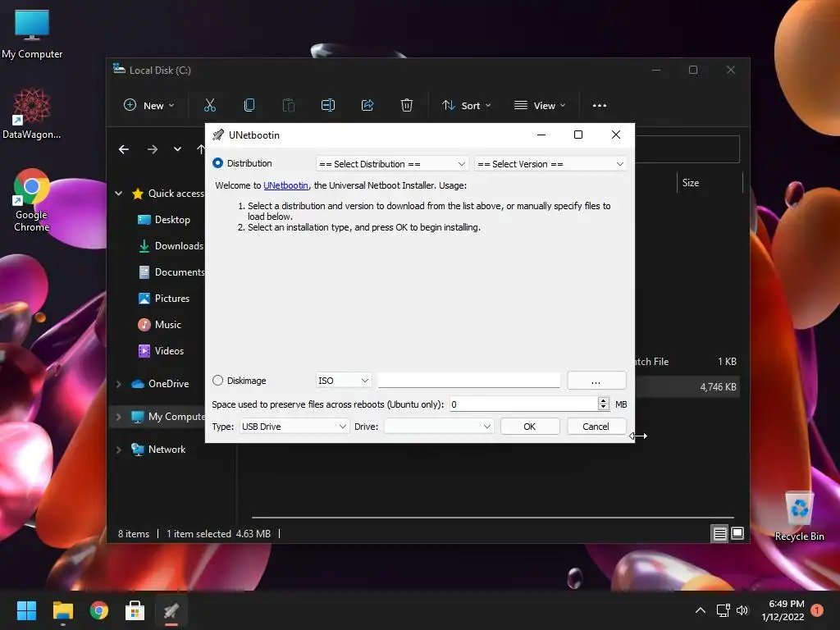Viewport: 840px width, 630px height.
Task: Open the ISO disk image type dropdown
Action: coord(344,381)
